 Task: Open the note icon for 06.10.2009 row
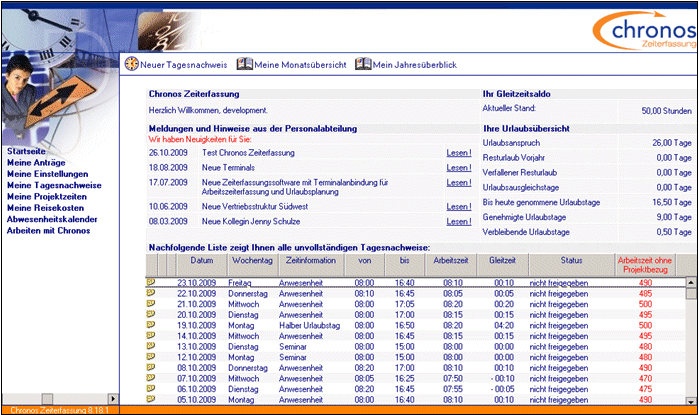151,388
